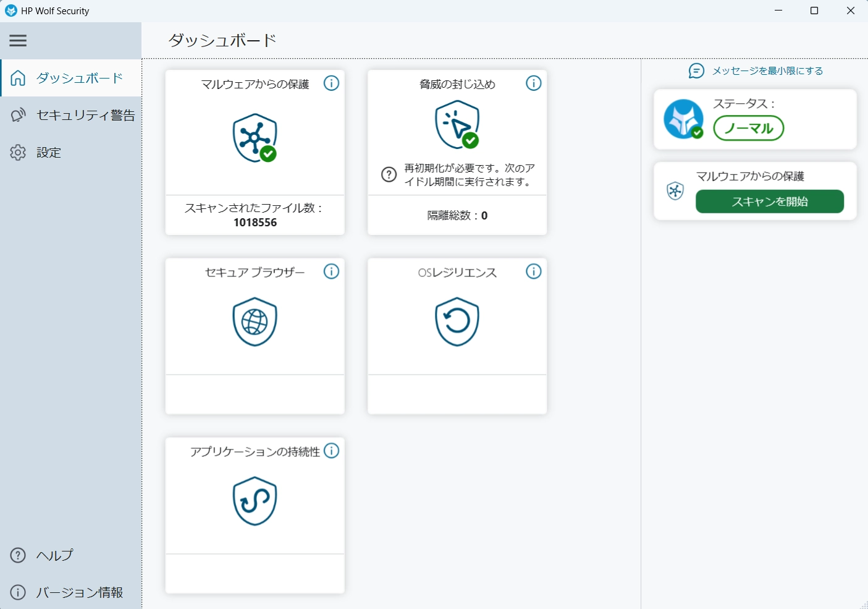Image resolution: width=868 pixels, height=609 pixels.
Task: Open info for 脅威の封じ込め card
Action: 534,83
